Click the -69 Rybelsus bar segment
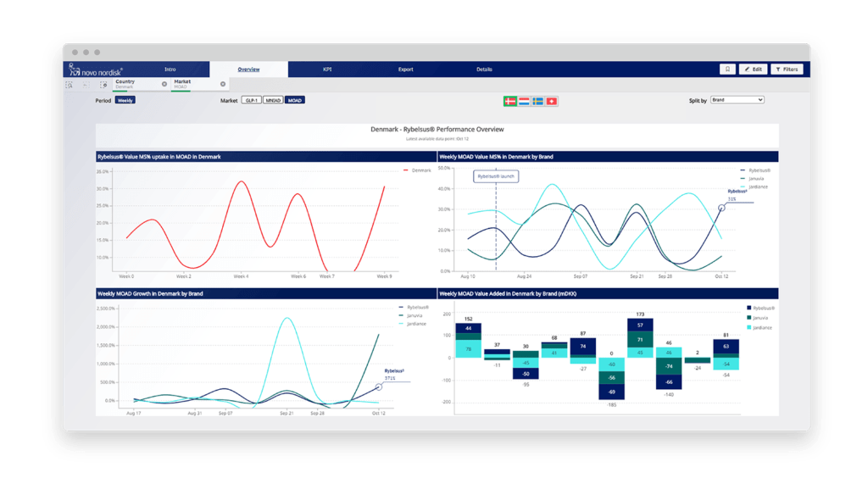 611,392
